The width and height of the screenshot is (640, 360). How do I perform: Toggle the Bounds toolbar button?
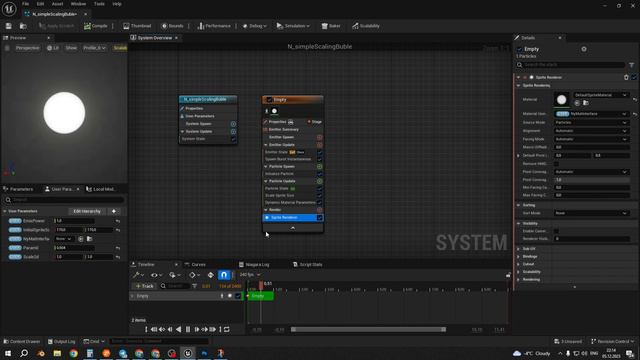[172, 26]
